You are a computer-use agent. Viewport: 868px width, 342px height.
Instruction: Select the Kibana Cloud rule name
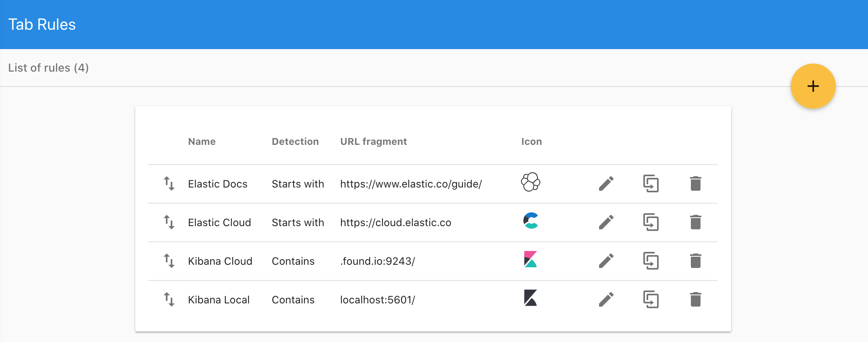pyautogui.click(x=220, y=261)
